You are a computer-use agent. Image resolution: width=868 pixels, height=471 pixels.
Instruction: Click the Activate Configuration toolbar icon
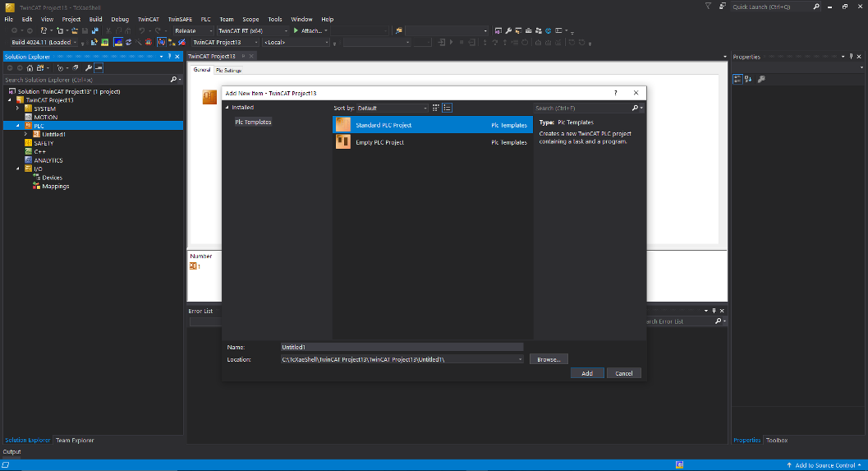tap(94, 42)
